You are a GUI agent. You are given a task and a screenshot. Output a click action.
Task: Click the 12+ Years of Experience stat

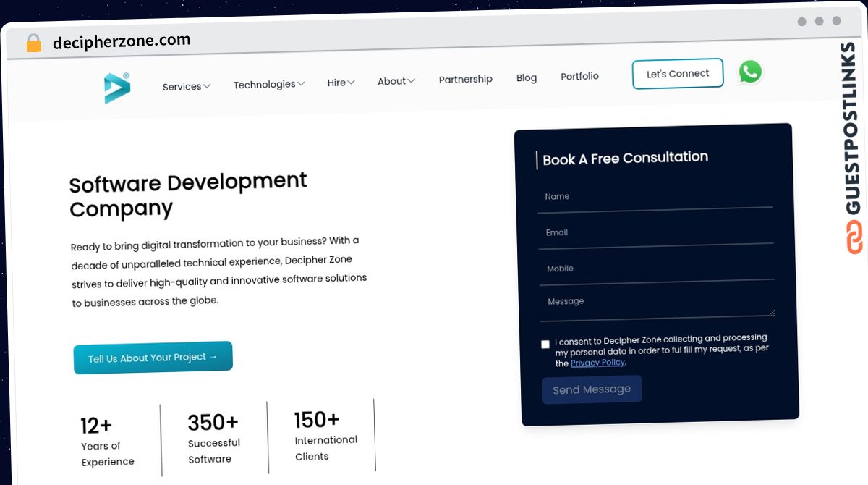point(108,441)
